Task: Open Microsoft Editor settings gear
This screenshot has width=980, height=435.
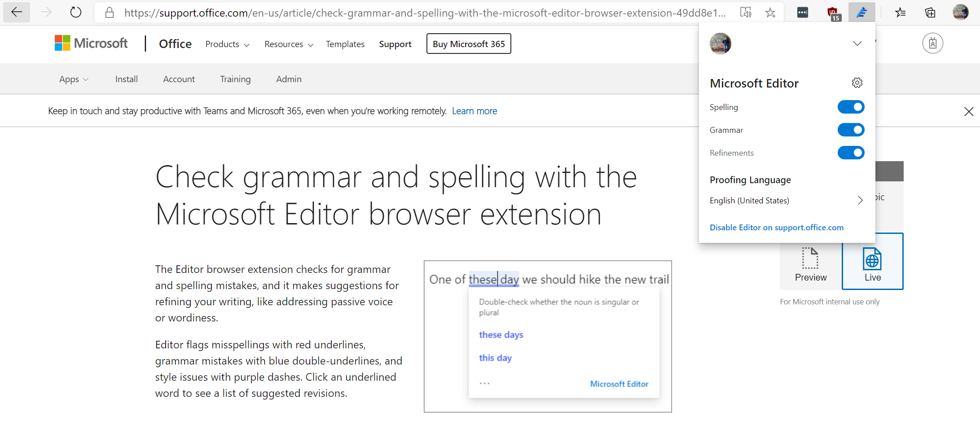Action: click(857, 83)
